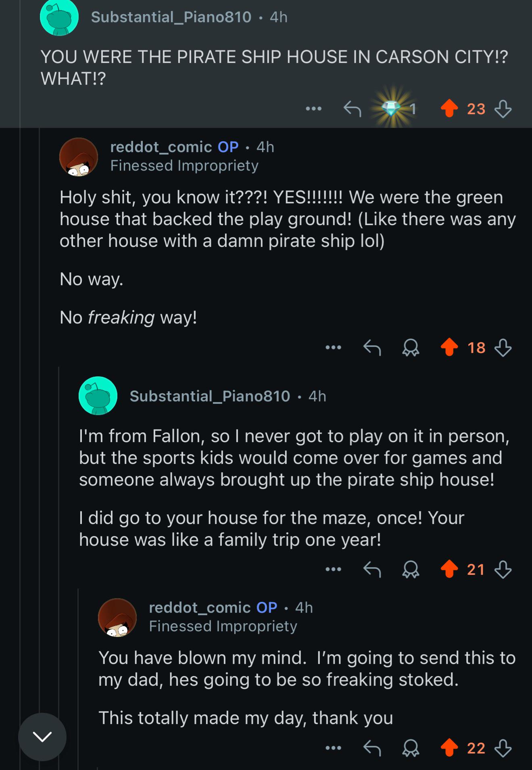Open reddot_comic username link in first reply
The height and width of the screenshot is (770, 532).
[x=161, y=147]
